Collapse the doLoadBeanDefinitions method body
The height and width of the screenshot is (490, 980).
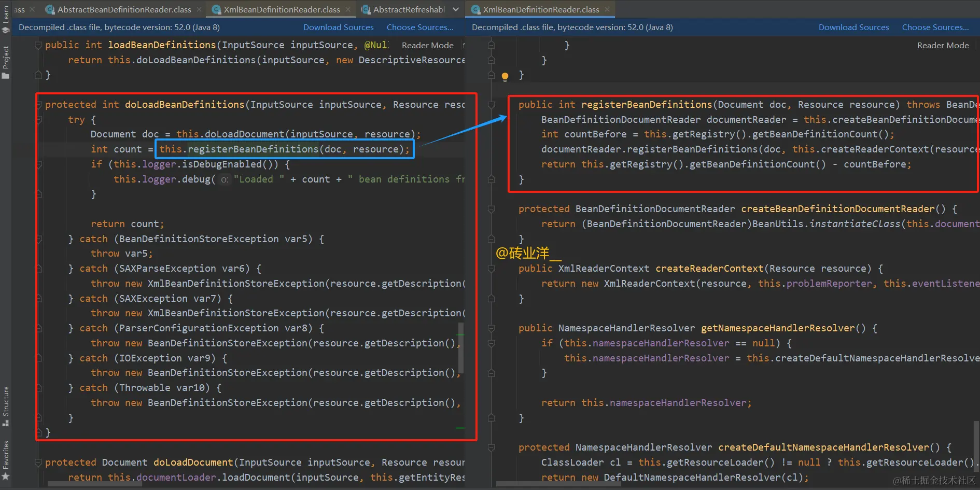[x=38, y=105]
